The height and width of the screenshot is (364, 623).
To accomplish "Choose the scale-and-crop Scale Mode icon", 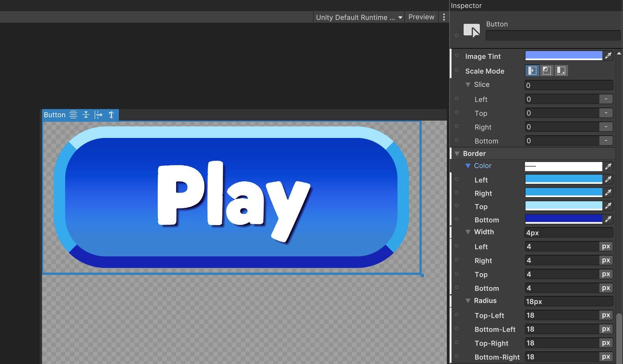I will (546, 70).
